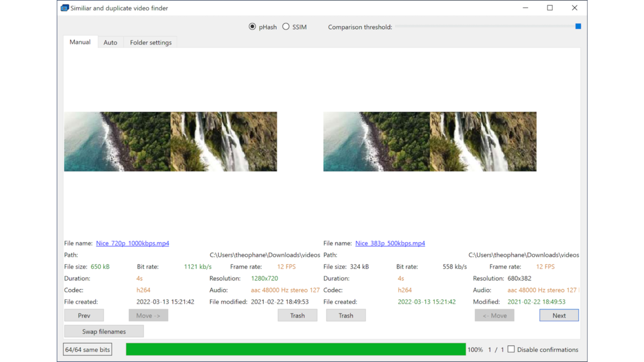Click the comparison threshold slider handle
The image size is (644, 362).
[x=578, y=26]
